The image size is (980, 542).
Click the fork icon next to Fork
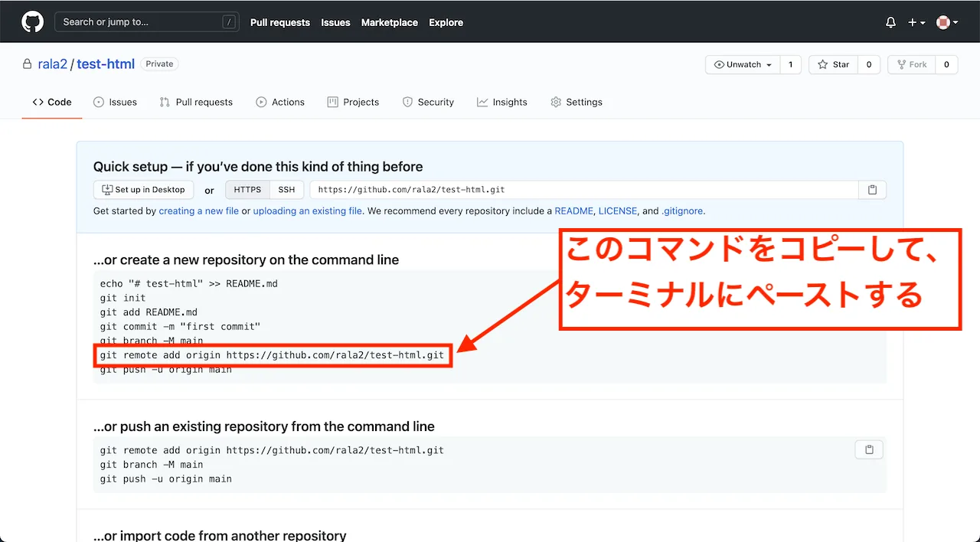[903, 64]
